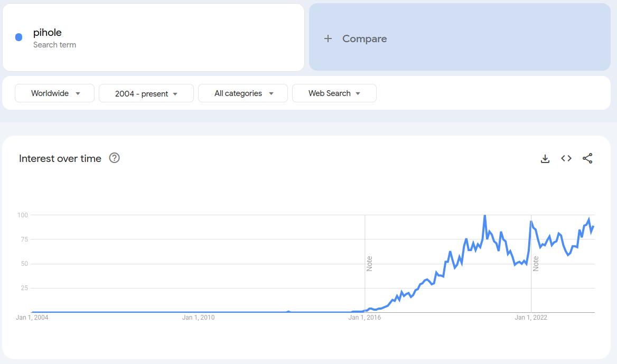Open the Worldwide region dropdown
This screenshot has width=617, height=364.
coord(55,93)
